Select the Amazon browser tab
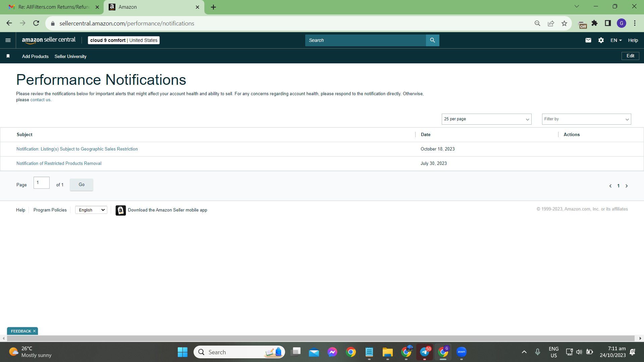644x362 pixels. coord(154,7)
